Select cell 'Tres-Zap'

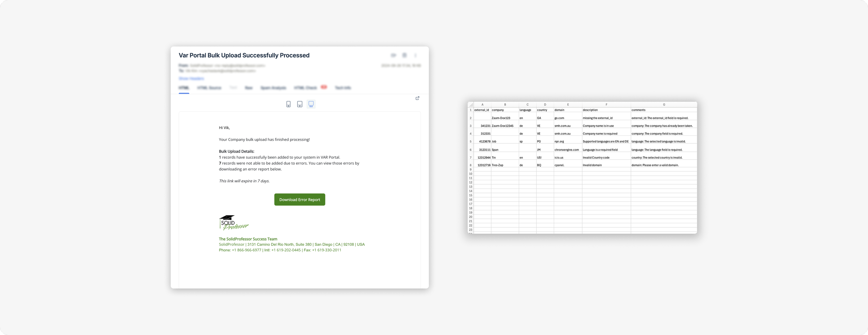pos(505,164)
